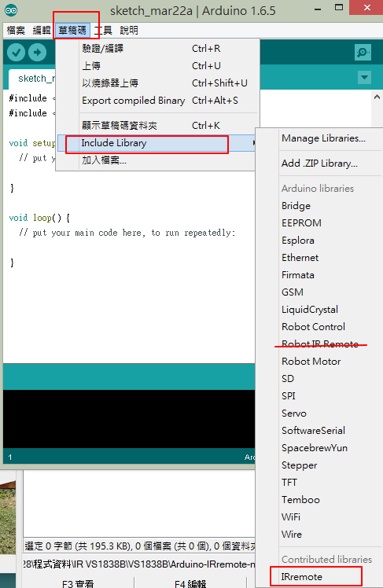
Task: Open the Serial Monitor magnifier icon
Action: coord(363,52)
